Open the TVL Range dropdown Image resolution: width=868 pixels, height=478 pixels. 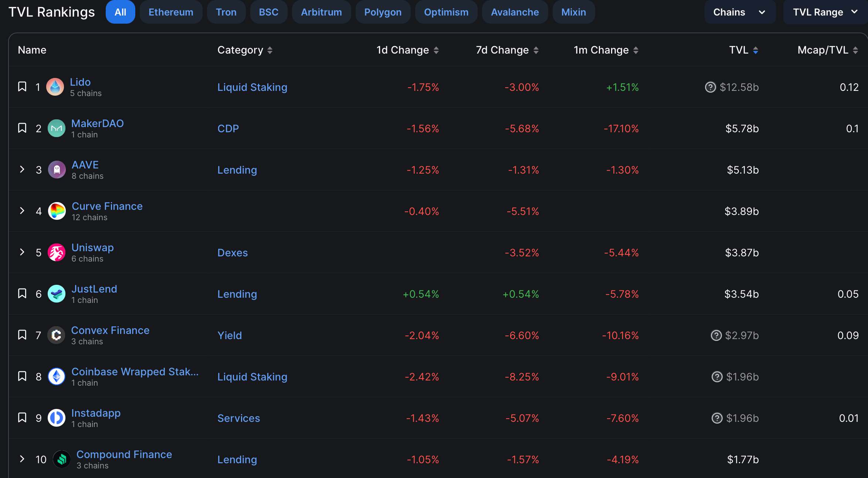[x=825, y=12]
